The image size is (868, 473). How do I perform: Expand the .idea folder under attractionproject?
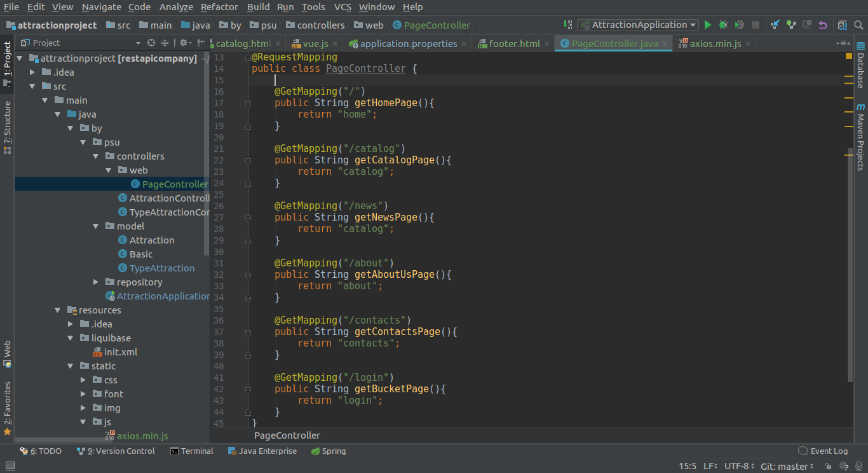[32, 72]
